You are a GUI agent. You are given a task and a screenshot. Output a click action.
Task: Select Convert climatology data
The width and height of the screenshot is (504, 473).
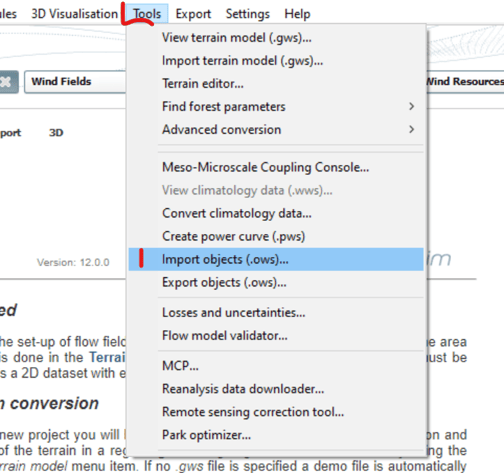point(276,213)
